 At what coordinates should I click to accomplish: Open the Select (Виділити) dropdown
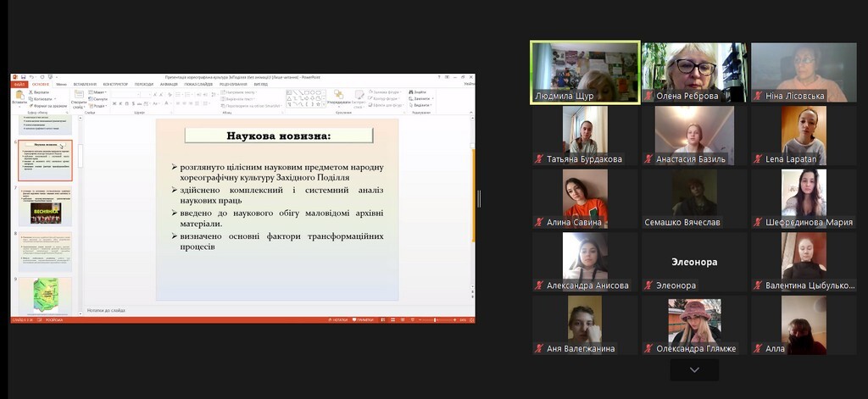420,105
